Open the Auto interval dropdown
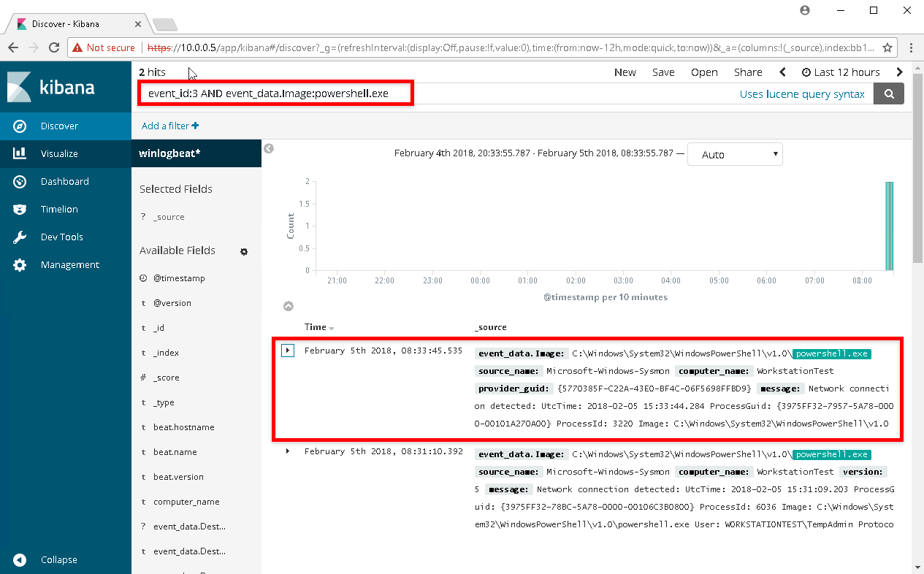Screen dimensions: 924x574 click(x=735, y=154)
